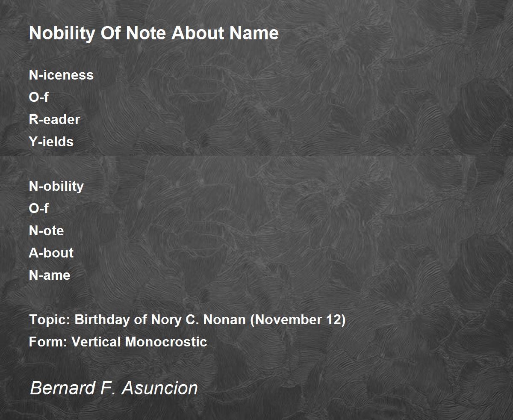Click the word Nobility in the title
Image resolution: width=513 pixels, height=420 pixels.
coord(62,34)
